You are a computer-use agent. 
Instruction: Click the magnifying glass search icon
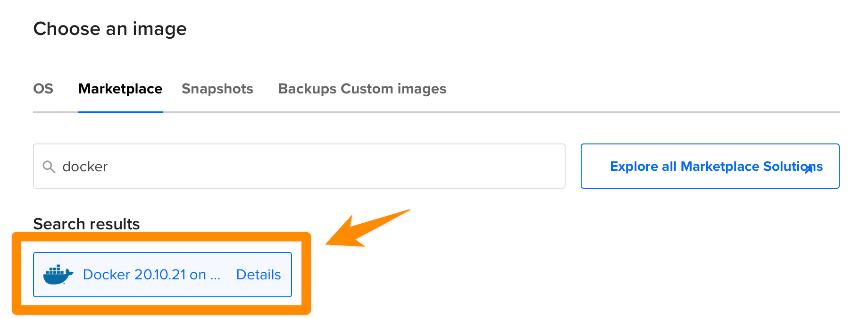coord(49,167)
